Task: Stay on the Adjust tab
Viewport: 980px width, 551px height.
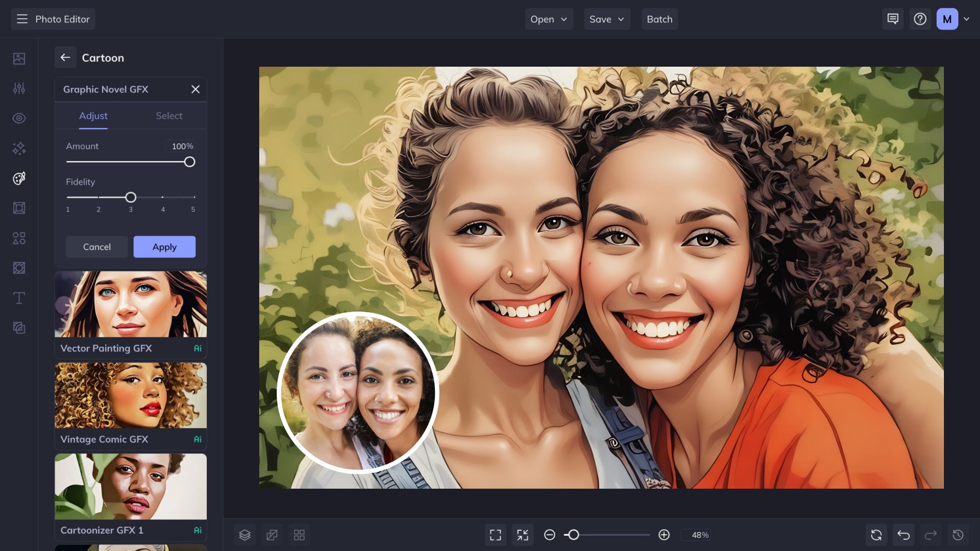Action: pos(94,115)
